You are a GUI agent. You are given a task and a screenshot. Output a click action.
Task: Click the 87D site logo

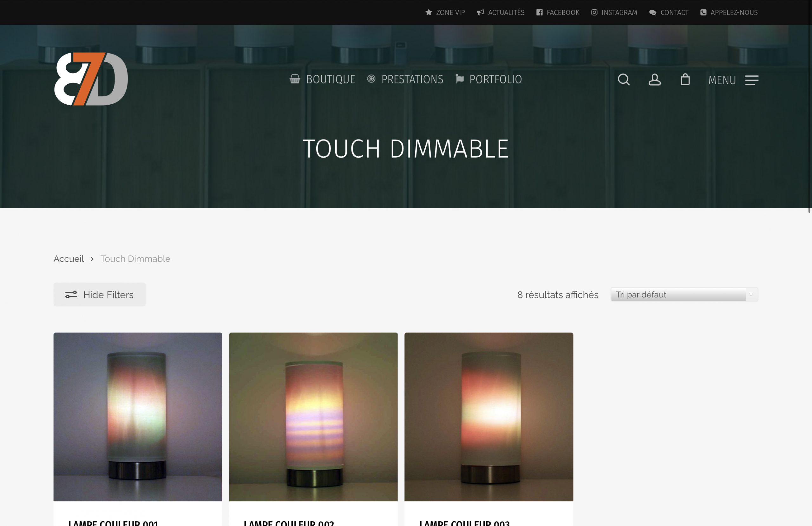(x=91, y=79)
